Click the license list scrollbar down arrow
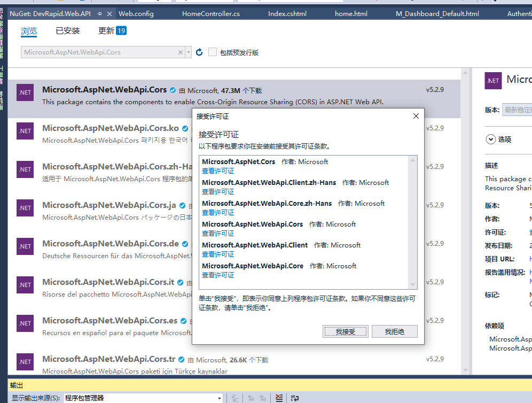The width and height of the screenshot is (532, 403). click(x=412, y=285)
